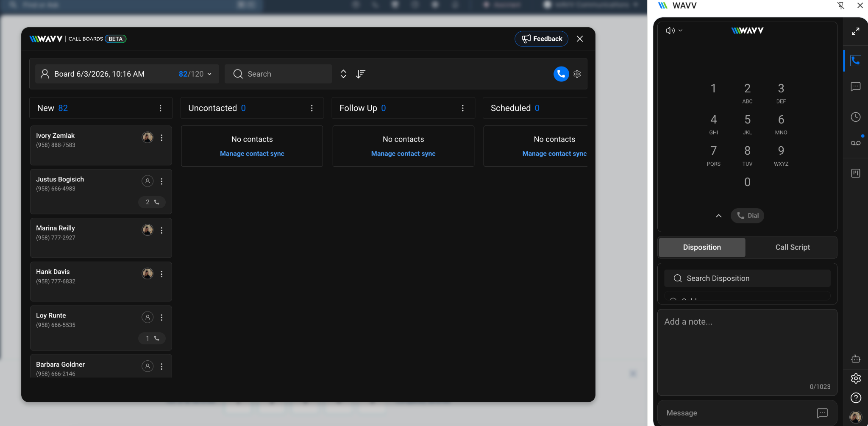
Task: Open user profile avatar in sidebar
Action: tap(856, 417)
